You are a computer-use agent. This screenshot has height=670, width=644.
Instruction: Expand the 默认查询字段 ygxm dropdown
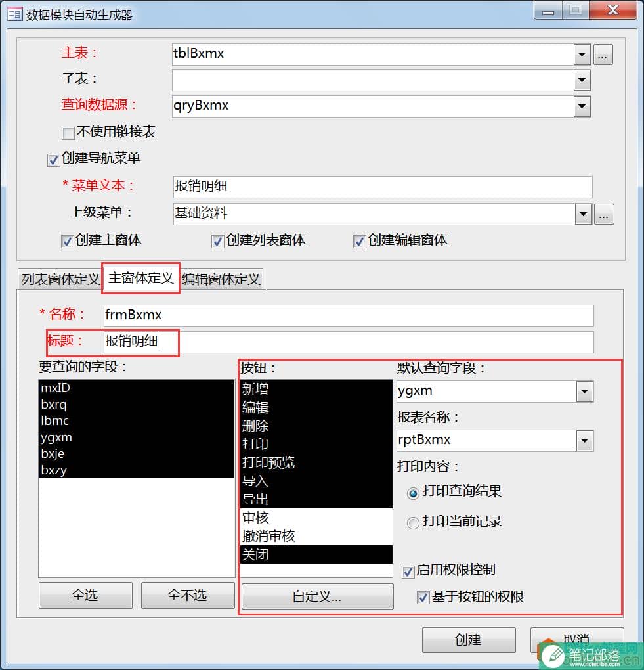[585, 391]
